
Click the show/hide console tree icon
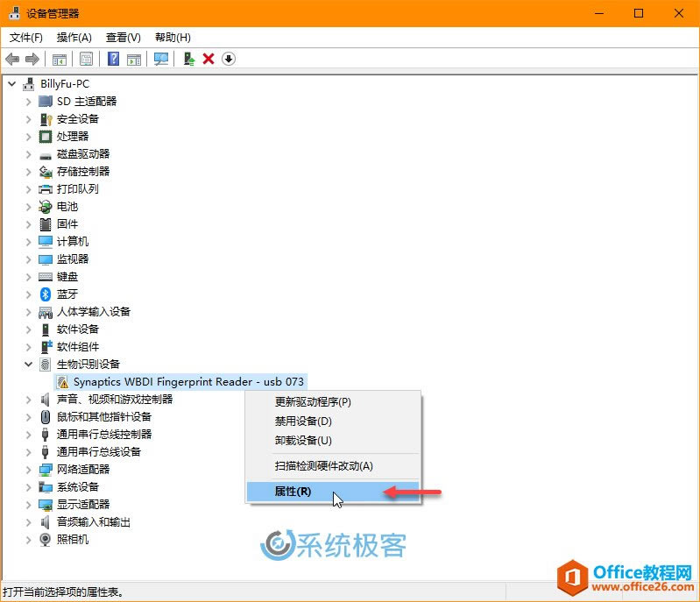point(60,59)
